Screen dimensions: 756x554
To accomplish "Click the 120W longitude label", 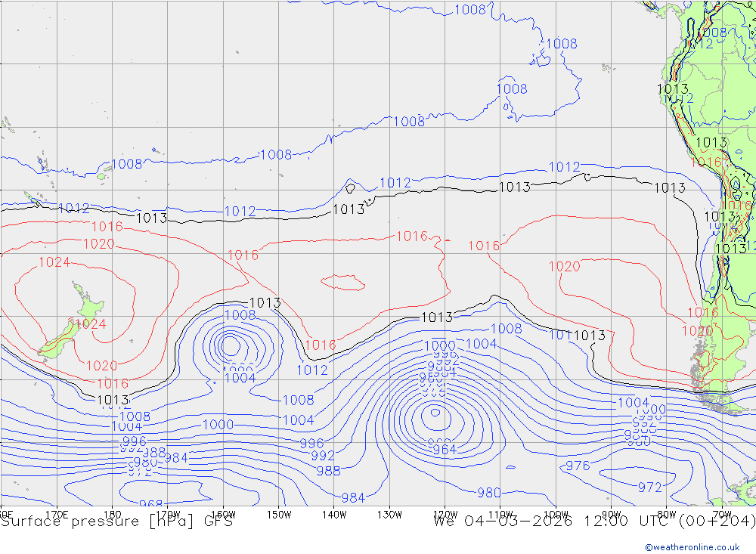I will click(x=445, y=515).
